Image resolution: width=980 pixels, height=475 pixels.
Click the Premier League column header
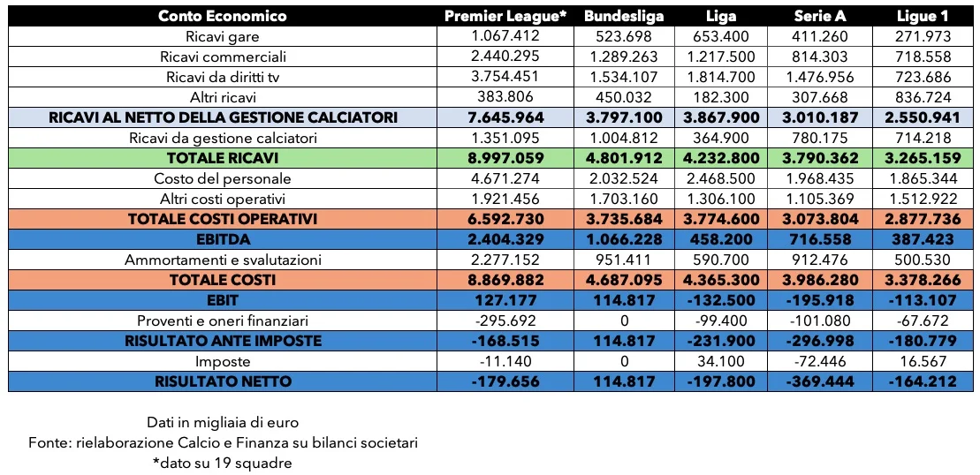pyautogui.click(x=505, y=16)
